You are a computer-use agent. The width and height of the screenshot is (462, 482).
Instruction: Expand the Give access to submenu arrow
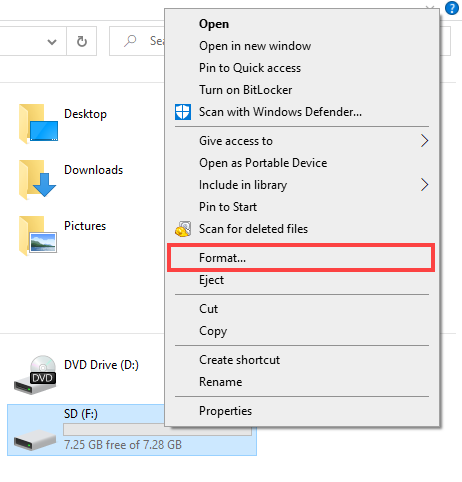click(x=424, y=141)
